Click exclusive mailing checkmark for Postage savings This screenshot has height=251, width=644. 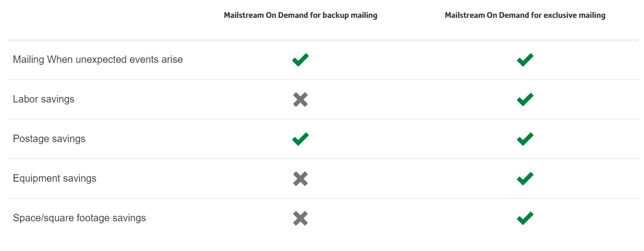(525, 139)
